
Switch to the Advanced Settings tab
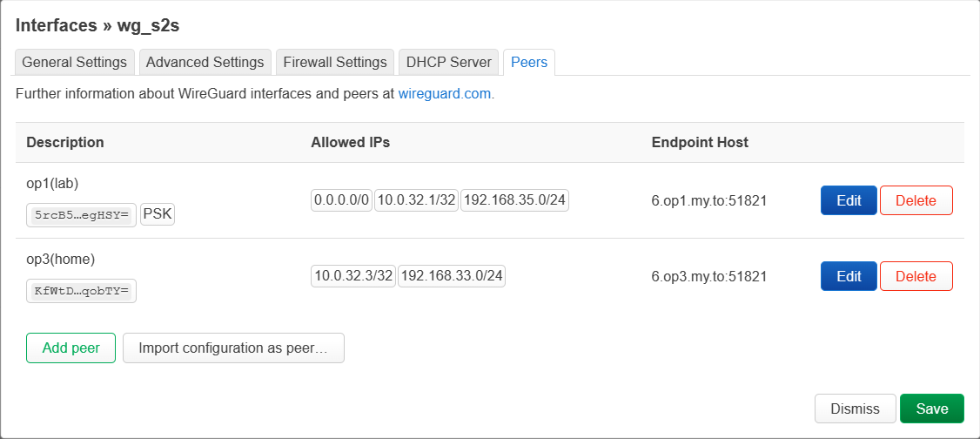point(205,63)
